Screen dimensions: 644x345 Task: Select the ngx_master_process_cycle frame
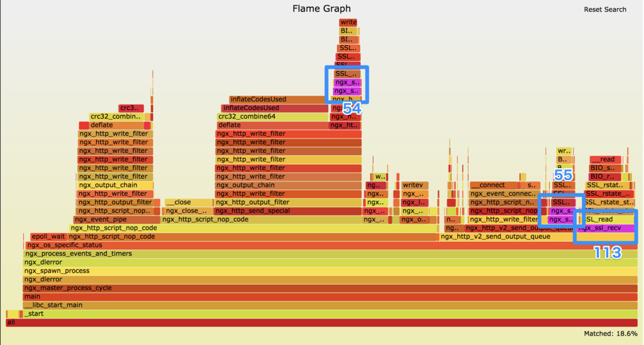pos(330,288)
